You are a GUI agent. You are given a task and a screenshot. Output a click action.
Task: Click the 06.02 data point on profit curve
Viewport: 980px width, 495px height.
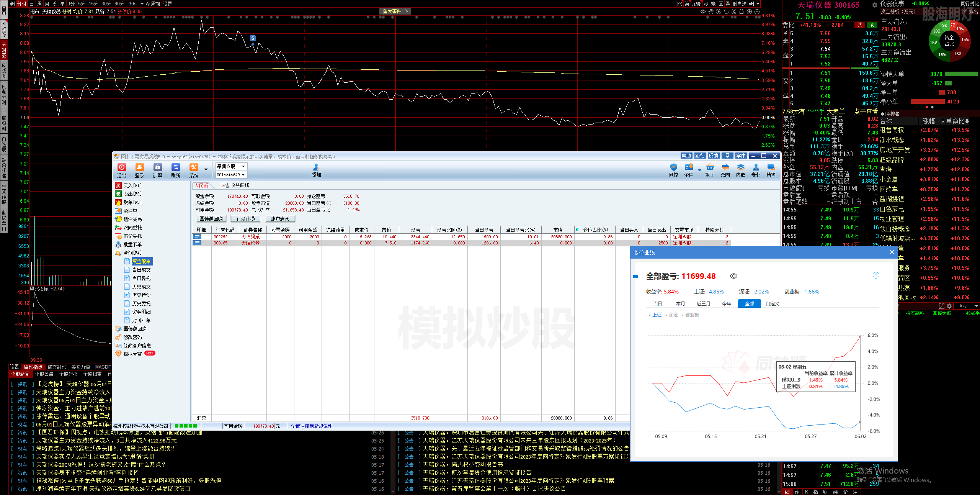(x=860, y=337)
